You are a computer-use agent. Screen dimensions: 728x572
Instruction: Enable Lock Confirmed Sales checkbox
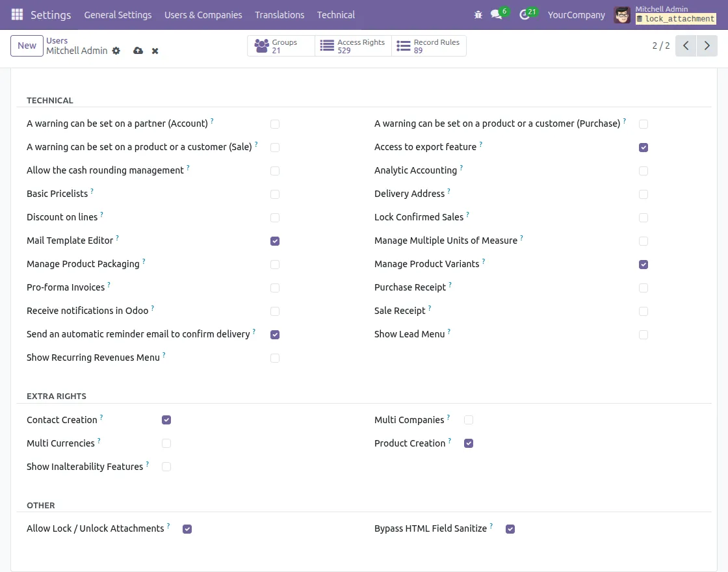pyautogui.click(x=643, y=217)
